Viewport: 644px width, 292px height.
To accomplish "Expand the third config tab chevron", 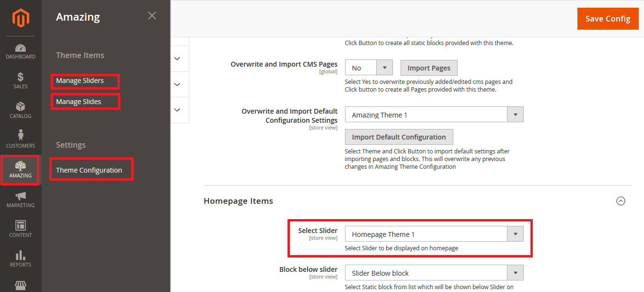I will point(177,110).
